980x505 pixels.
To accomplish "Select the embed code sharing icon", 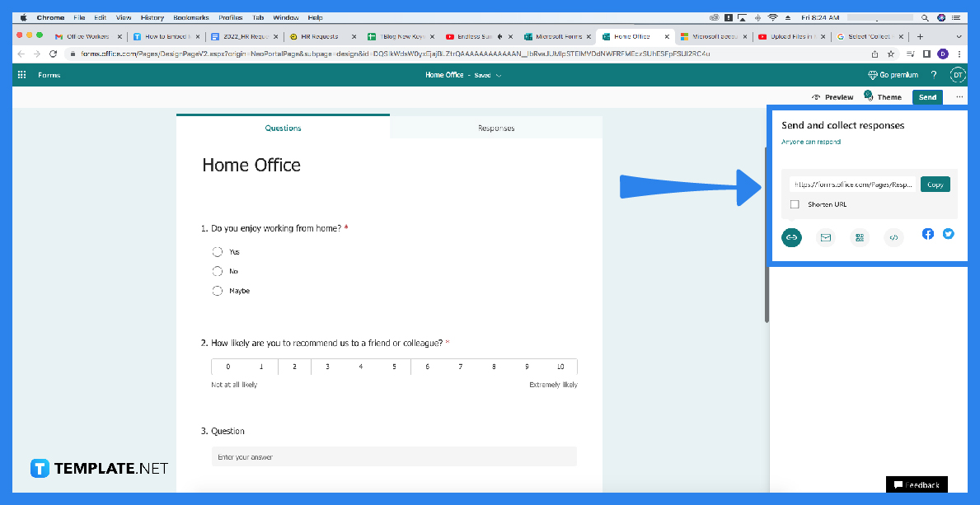I will click(894, 237).
